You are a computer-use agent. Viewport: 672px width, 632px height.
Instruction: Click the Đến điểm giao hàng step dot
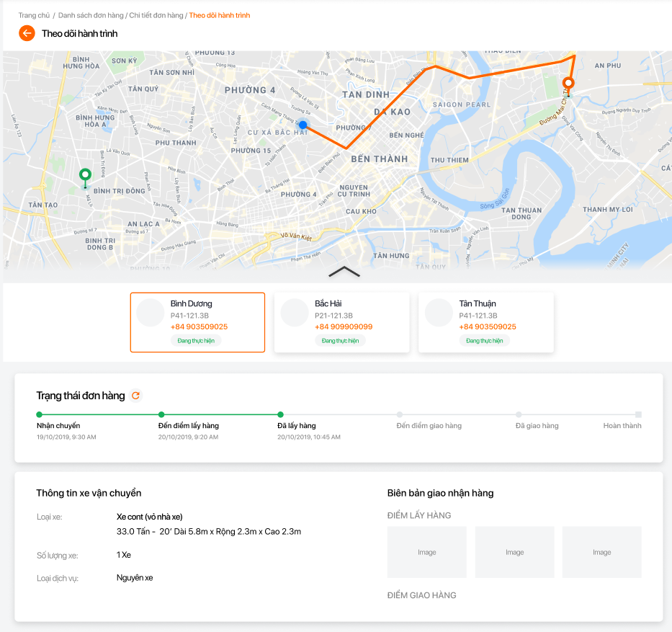pos(400,414)
